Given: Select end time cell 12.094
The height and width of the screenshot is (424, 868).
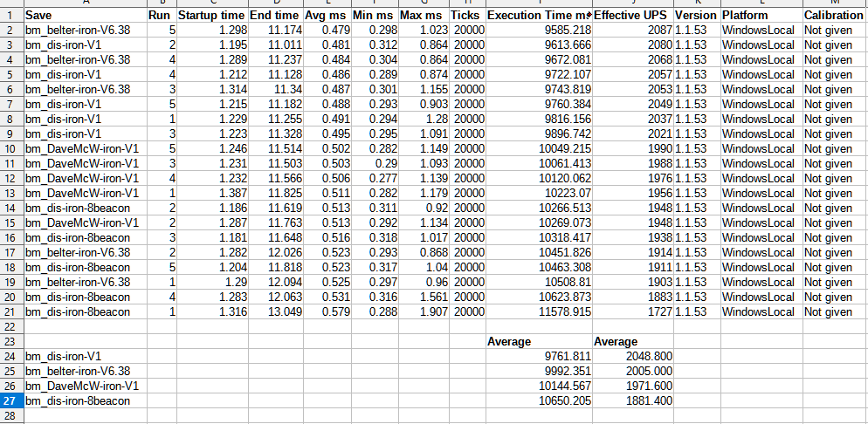Looking at the screenshot, I should [x=276, y=282].
